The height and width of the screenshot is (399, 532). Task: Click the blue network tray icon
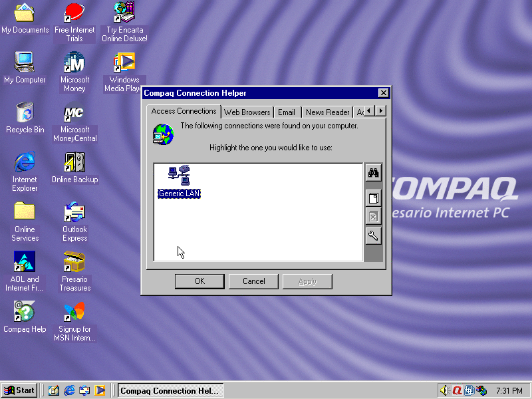click(469, 390)
